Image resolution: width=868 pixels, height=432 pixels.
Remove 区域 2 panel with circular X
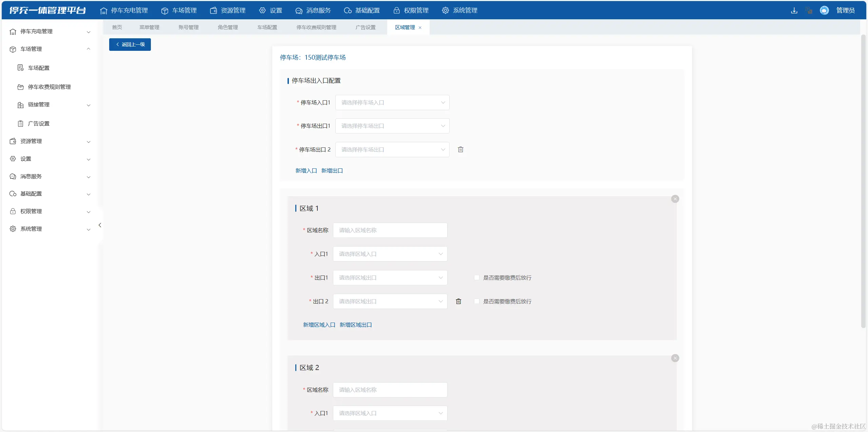tap(675, 358)
